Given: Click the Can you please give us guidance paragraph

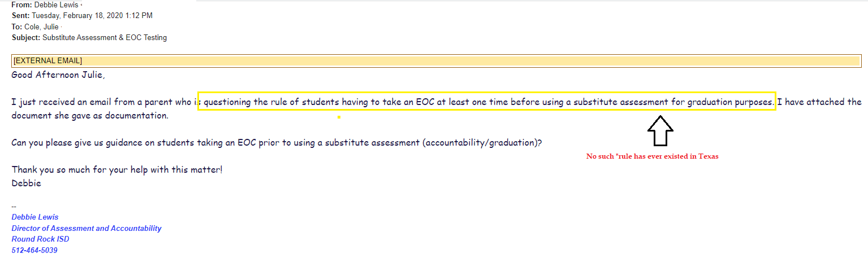Looking at the screenshot, I should tap(277, 143).
